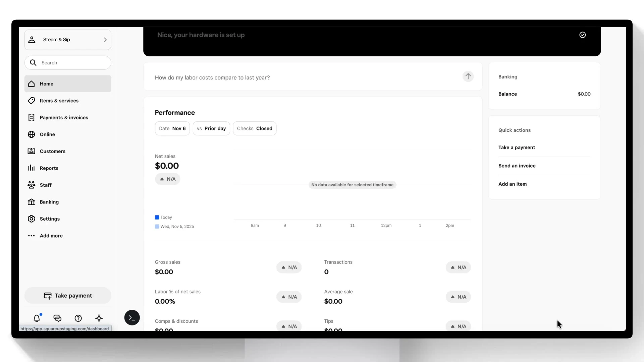Submit the labor costs question arrow

(468, 76)
